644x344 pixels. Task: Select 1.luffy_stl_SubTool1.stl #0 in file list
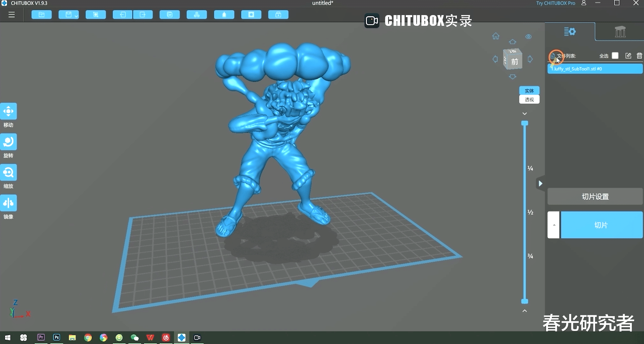pyautogui.click(x=595, y=69)
